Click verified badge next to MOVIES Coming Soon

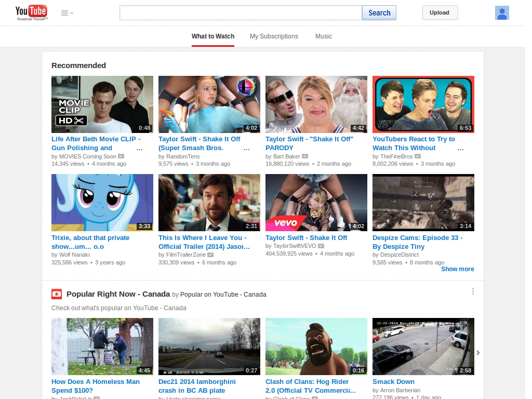point(121,156)
